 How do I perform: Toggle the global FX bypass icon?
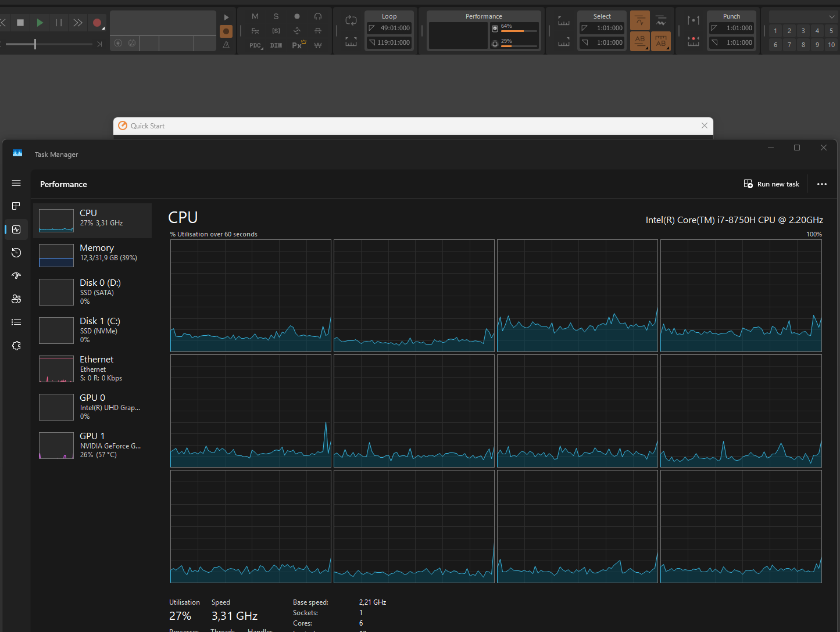pyautogui.click(x=255, y=31)
